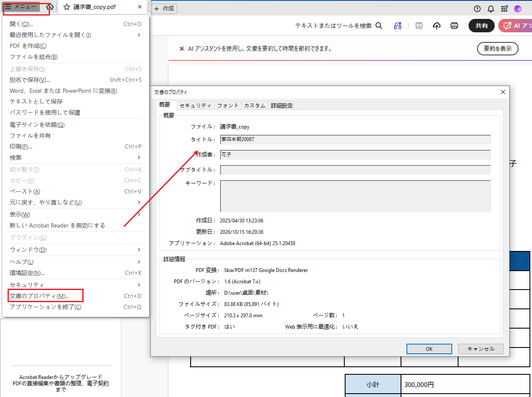Viewport: 532px width, 397px height.
Task: Close the 文書のプロパティ dialog
Action: (x=503, y=92)
